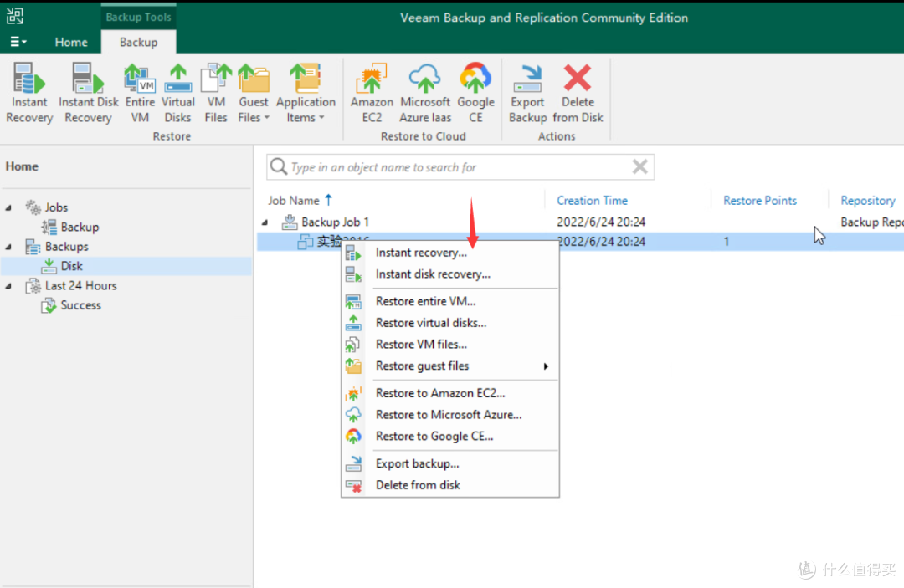
Task: Choose Entire VM restore in ribbon
Action: pos(140,92)
